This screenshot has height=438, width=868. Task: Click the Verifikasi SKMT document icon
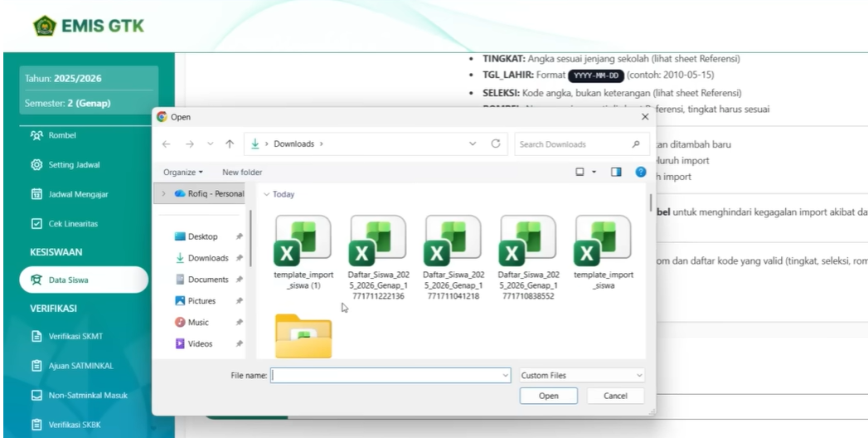pos(36,336)
